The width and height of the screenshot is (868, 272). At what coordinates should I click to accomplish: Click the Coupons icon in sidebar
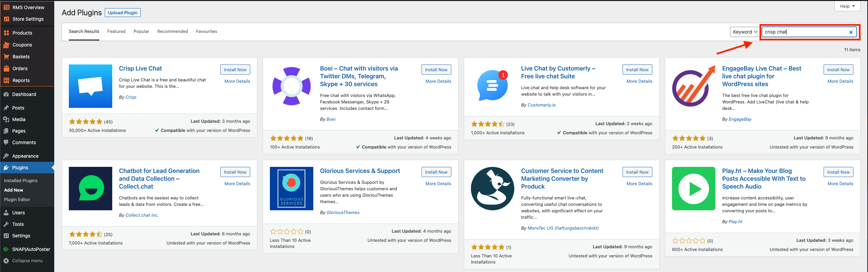click(x=6, y=45)
